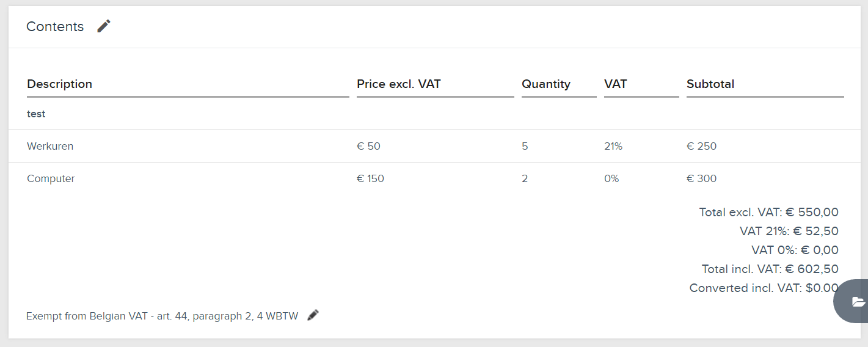The height and width of the screenshot is (347, 868).
Task: Click the Quantity column header
Action: point(546,84)
